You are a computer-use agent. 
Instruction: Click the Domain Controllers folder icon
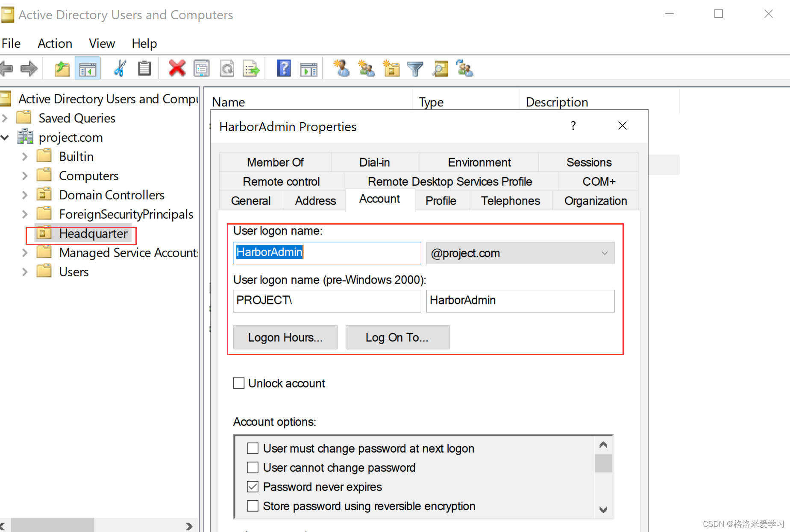point(44,194)
